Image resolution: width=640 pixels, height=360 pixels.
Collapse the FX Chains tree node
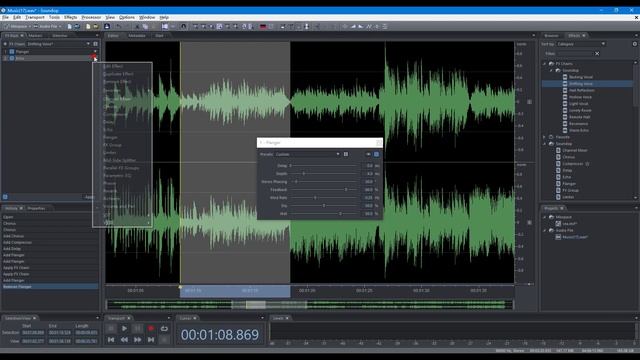(544, 64)
